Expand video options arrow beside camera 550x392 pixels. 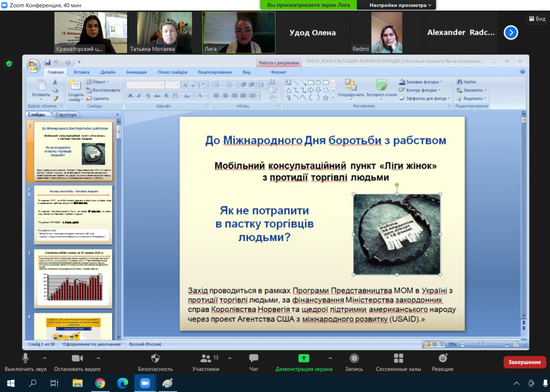pyautogui.click(x=98, y=358)
